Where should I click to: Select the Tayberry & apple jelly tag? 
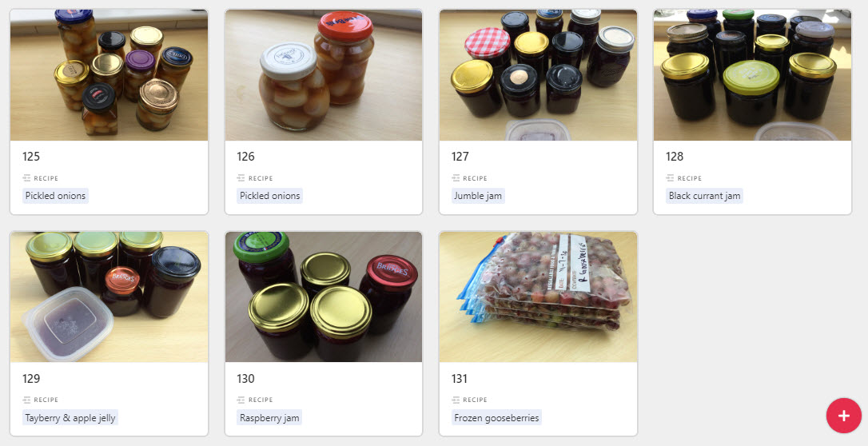click(x=70, y=418)
